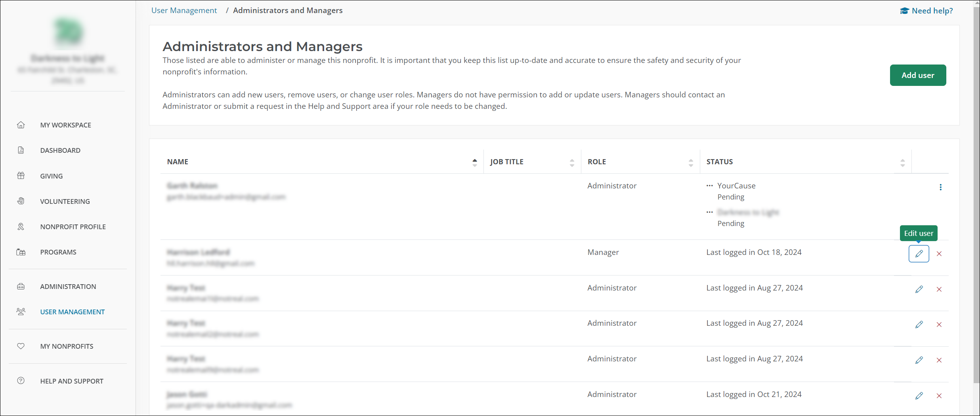Click the Giving gift icon

coord(21,176)
